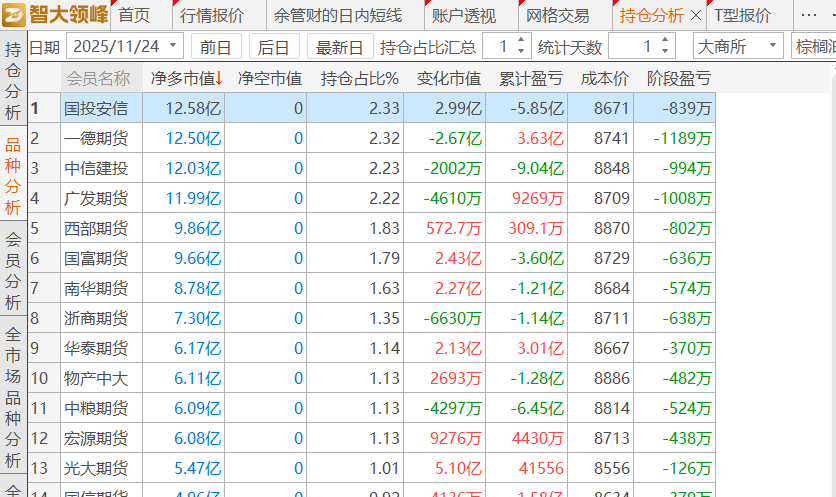836x497 pixels.
Task: Select the 国投安信 row
Action: tap(372, 108)
